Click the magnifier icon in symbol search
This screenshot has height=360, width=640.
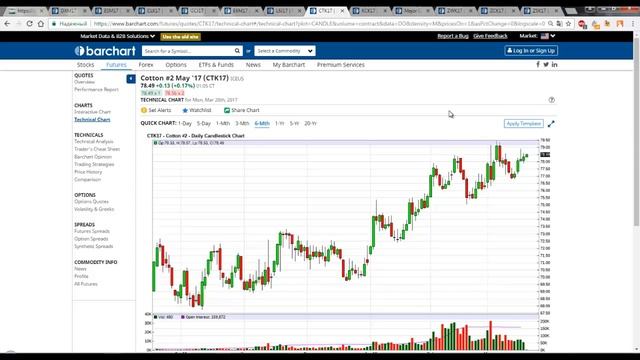237,51
